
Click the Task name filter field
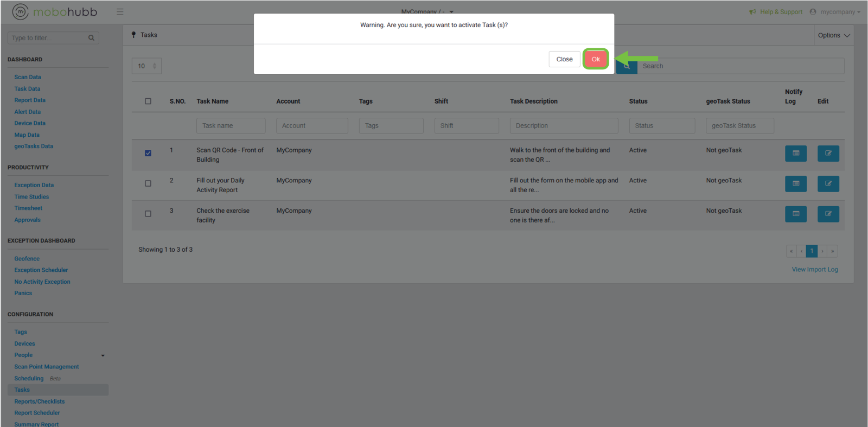[x=231, y=126]
